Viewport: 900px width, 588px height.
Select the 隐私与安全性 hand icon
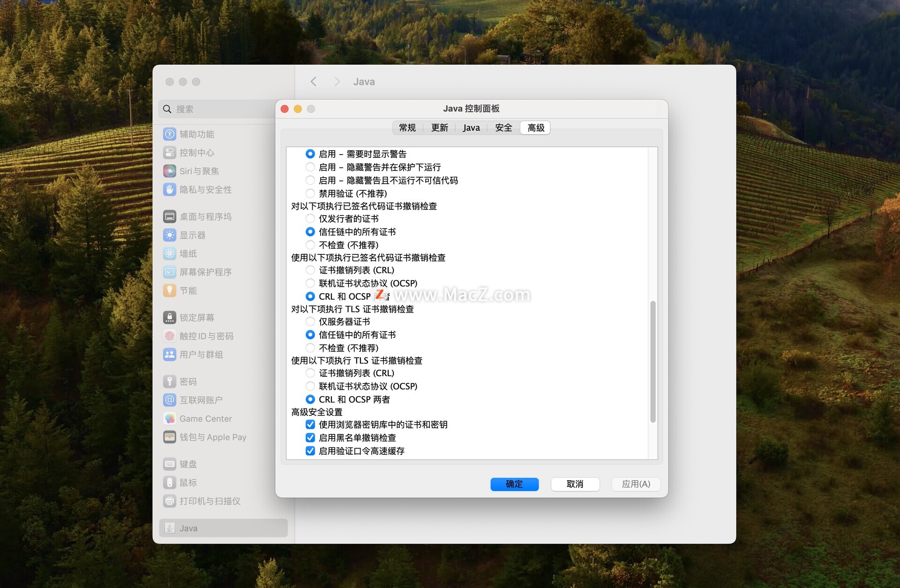[x=170, y=190]
